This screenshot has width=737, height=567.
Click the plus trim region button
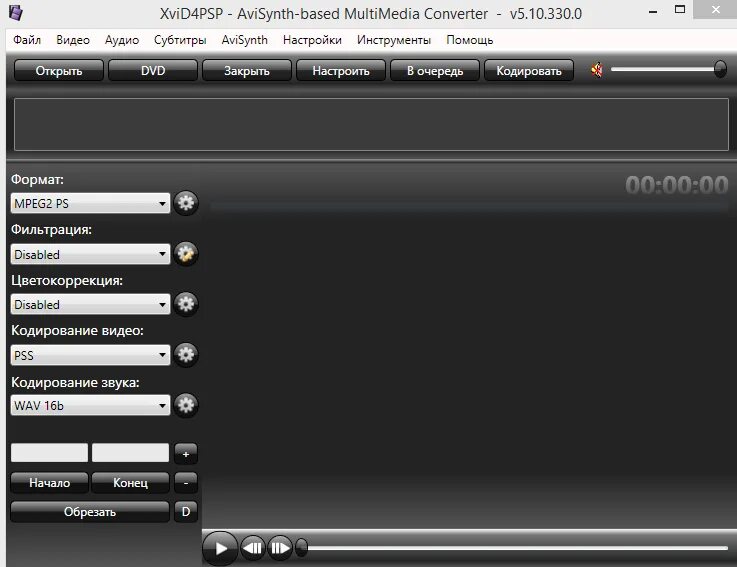(x=186, y=454)
